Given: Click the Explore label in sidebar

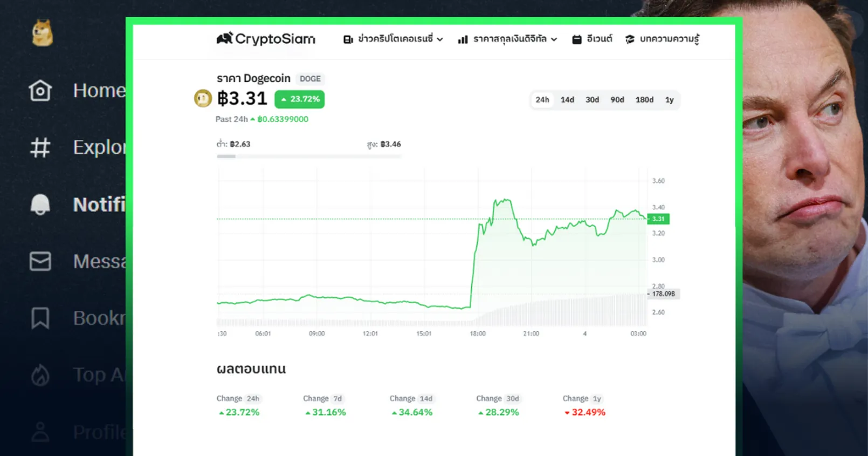Looking at the screenshot, I should [100, 147].
